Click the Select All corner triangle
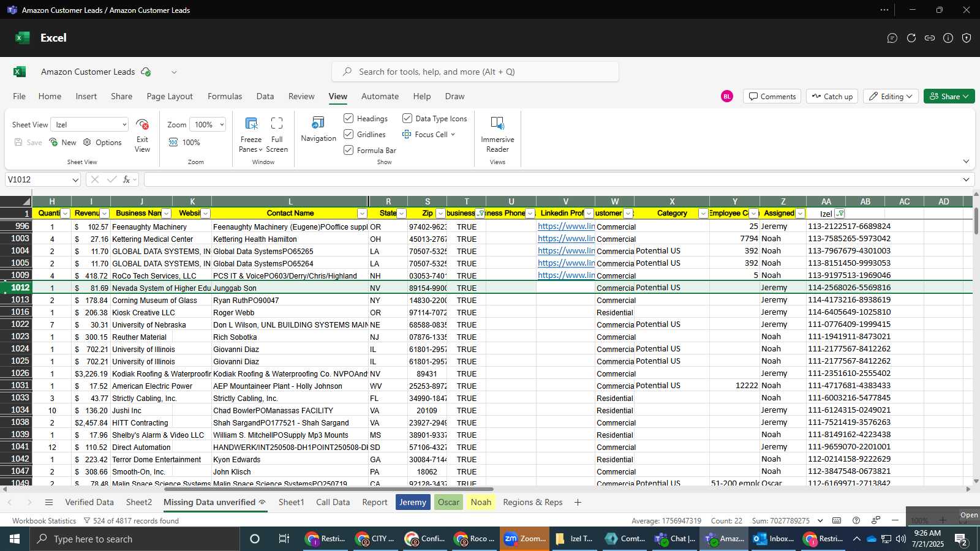980x551 pixels. 26,201
